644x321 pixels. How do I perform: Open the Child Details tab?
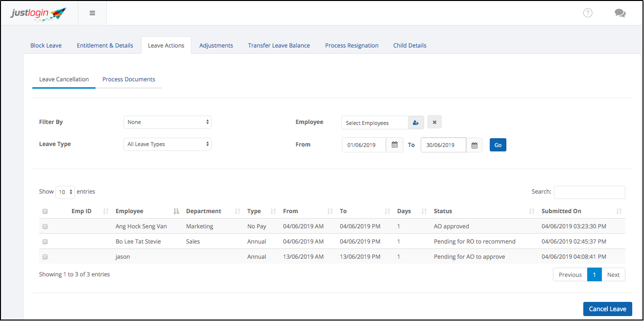(x=410, y=46)
